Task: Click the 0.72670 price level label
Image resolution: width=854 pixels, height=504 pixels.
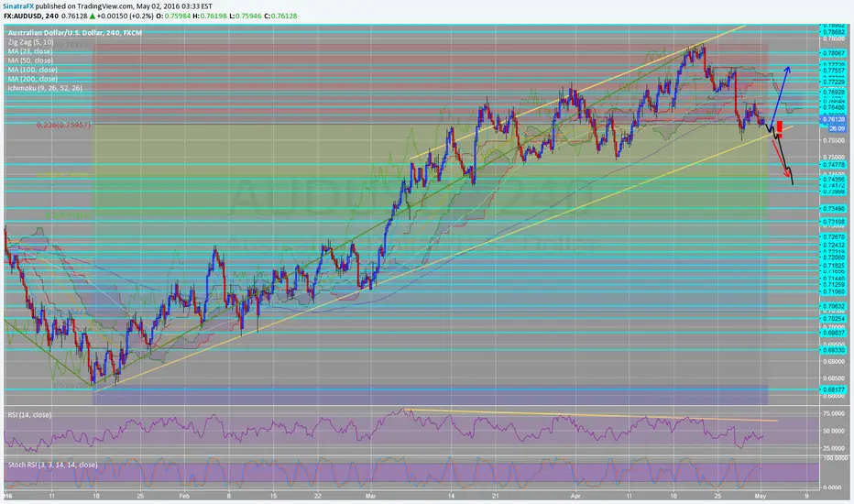Action: (x=833, y=237)
